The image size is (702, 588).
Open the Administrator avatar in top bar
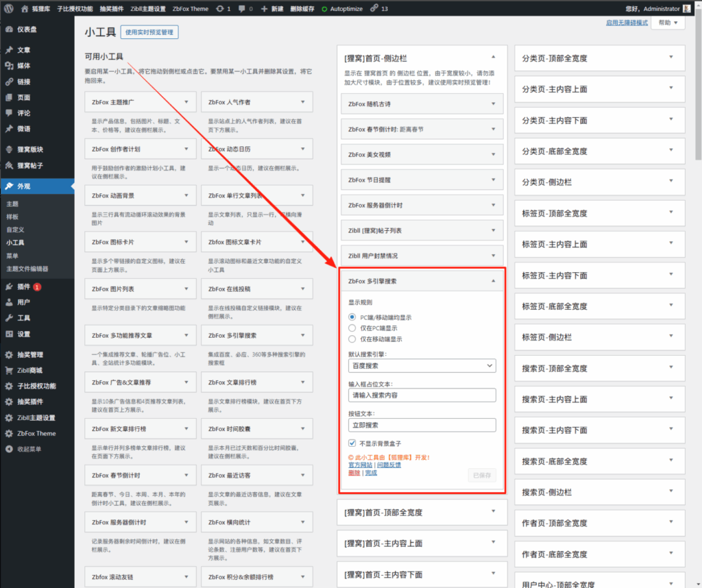[686, 8]
